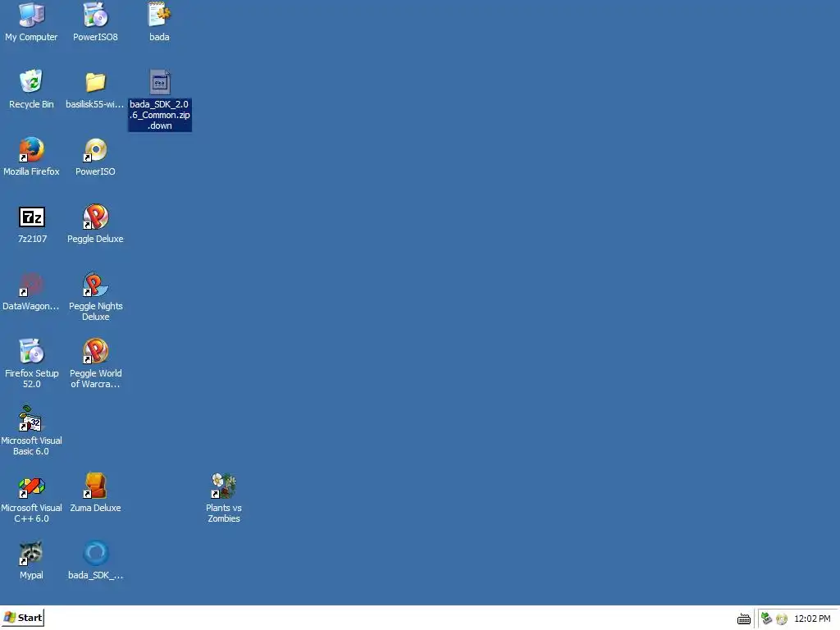Select the bada notepad file icon

(159, 15)
